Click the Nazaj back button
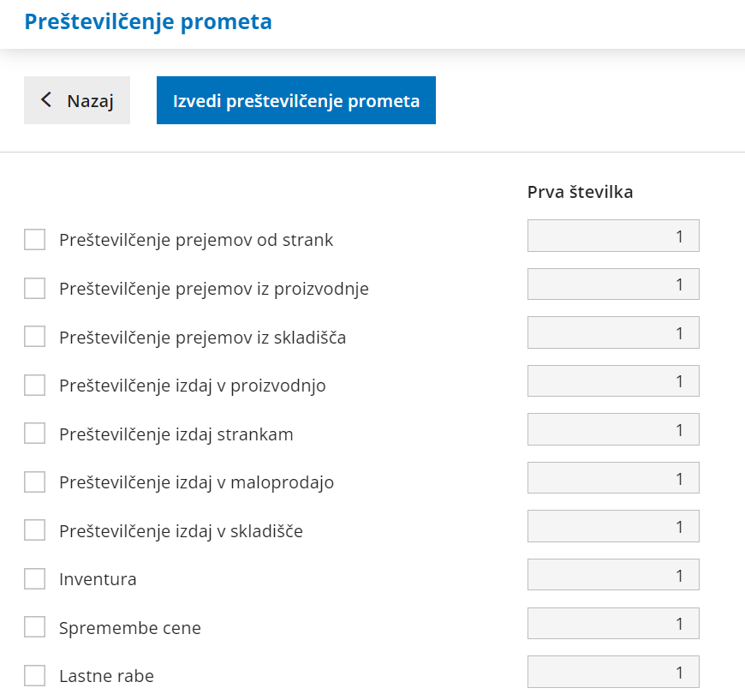The width and height of the screenshot is (745, 700). [x=77, y=100]
